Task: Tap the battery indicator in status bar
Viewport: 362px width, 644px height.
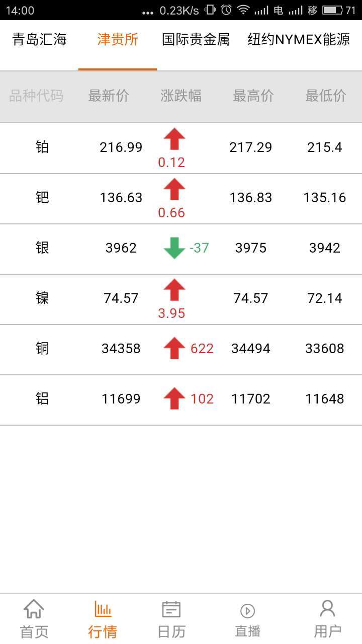Action: tap(332, 10)
